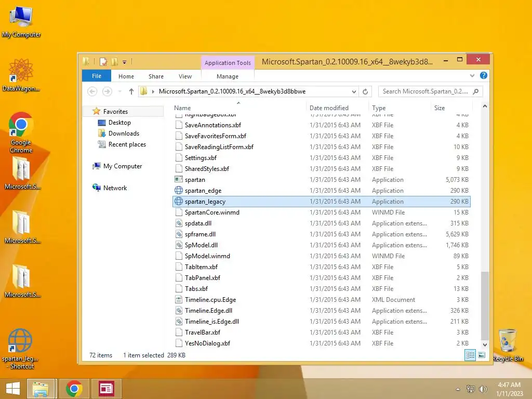Image resolution: width=532 pixels, height=399 pixels.
Task: Click the Forward navigation arrow
Action: coord(107,91)
